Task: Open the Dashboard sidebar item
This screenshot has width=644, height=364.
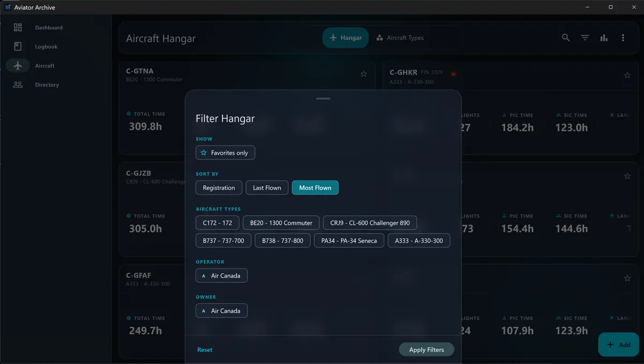Action: [48, 27]
